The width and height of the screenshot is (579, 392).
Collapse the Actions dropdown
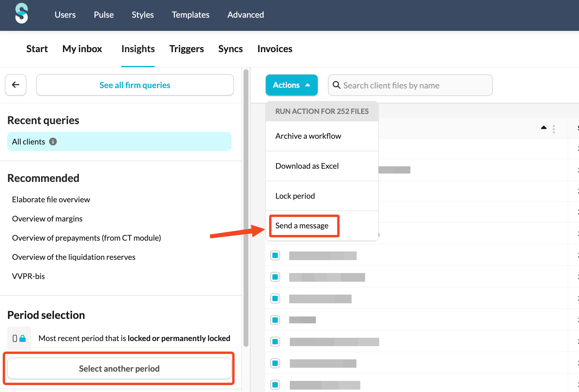coord(291,85)
